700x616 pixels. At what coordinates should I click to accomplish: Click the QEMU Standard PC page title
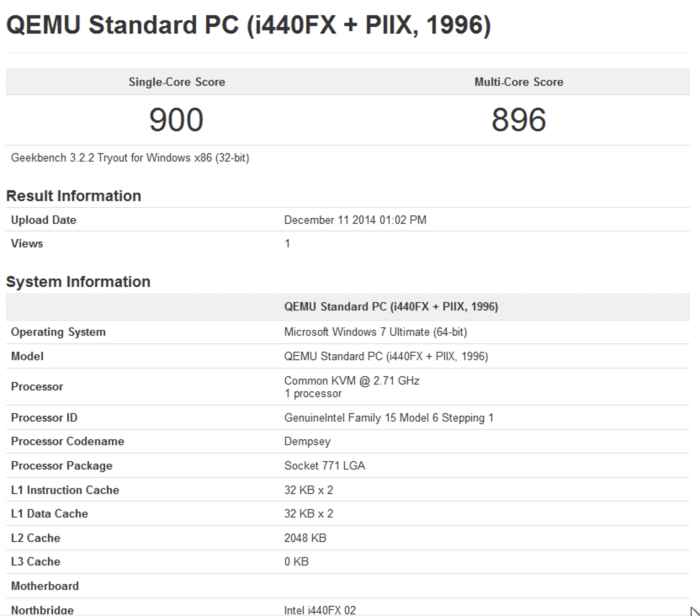point(247,24)
